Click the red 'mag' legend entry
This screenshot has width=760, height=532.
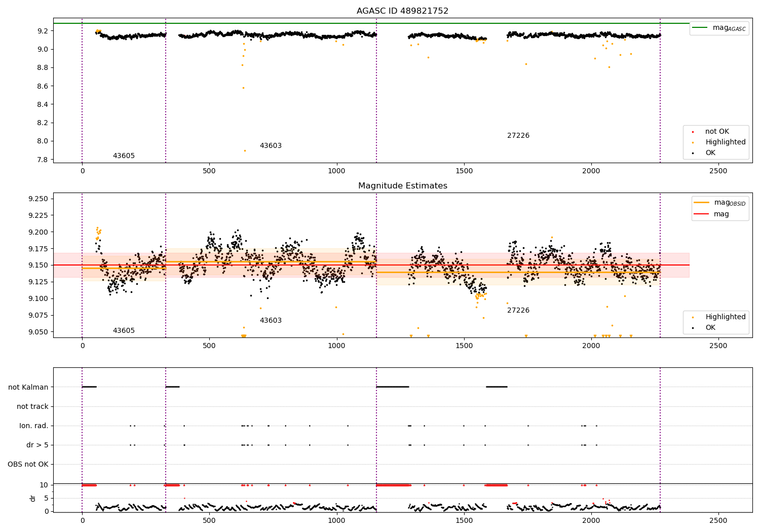[x=712, y=214]
